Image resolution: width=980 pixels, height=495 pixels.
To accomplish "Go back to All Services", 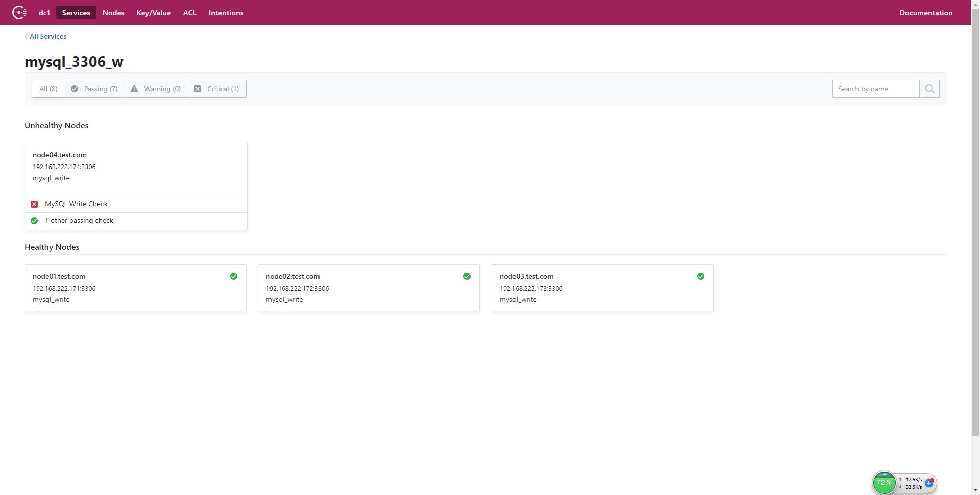I will (x=46, y=36).
